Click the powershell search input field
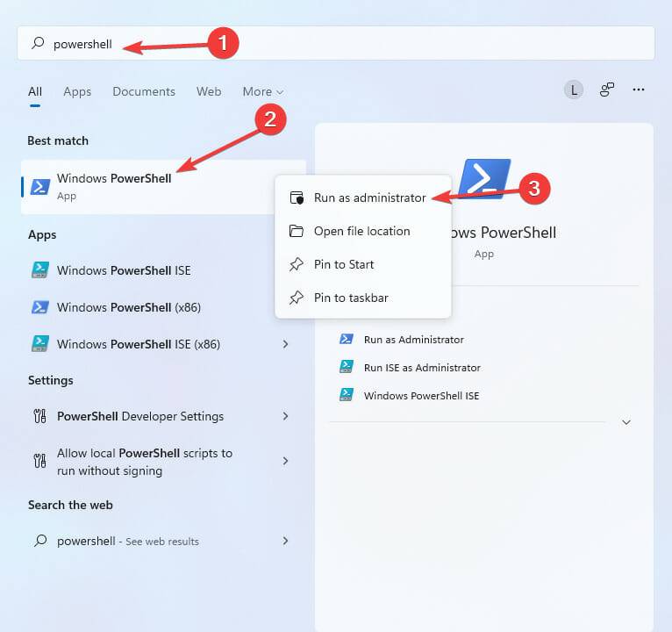This screenshot has height=632, width=672. click(x=336, y=43)
